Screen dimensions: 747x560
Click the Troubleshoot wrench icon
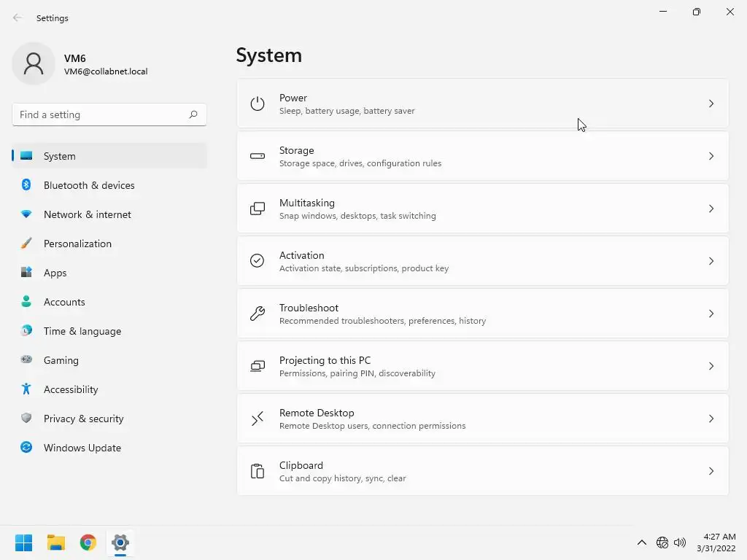tap(258, 314)
